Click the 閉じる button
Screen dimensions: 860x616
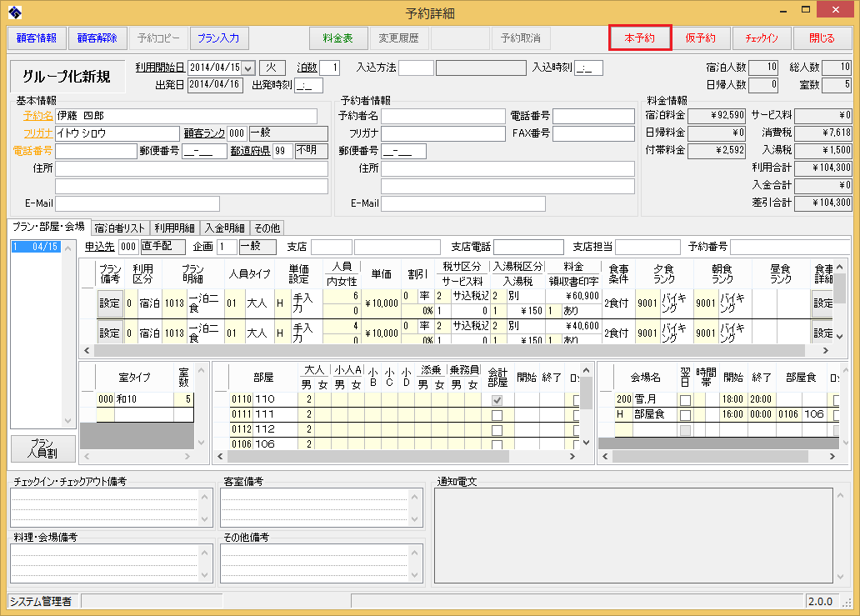click(822, 38)
